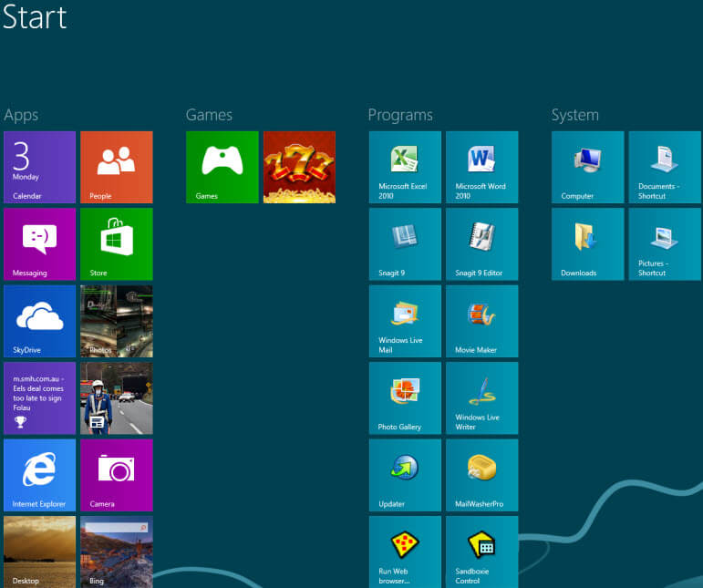The width and height of the screenshot is (703, 588).
Task: Open the Snagit 9 tile
Action: coord(406,244)
